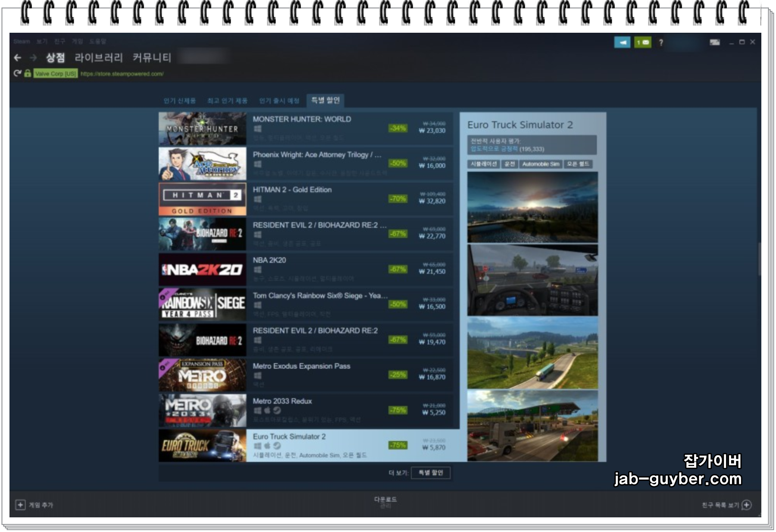Reload the store page
Screen dimensions: 776x532
coord(17,73)
